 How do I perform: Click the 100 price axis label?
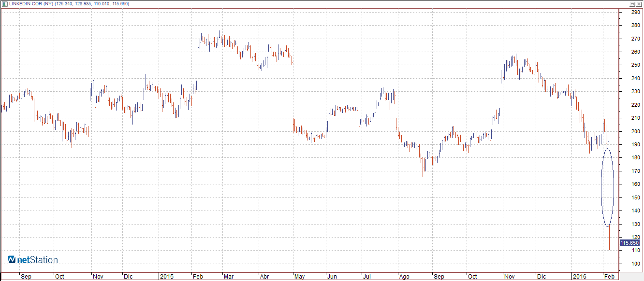[635, 264]
